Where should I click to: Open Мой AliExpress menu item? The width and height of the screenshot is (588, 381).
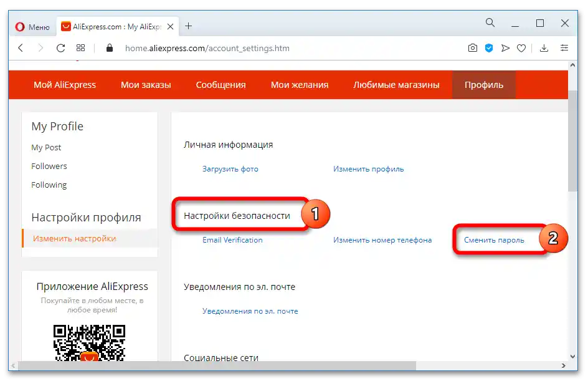(x=65, y=85)
